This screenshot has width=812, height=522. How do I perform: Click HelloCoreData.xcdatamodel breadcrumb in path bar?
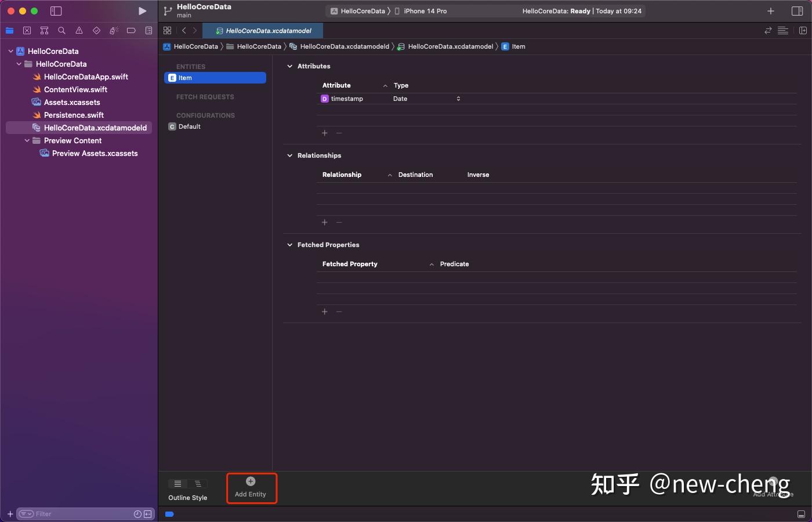(x=445, y=46)
